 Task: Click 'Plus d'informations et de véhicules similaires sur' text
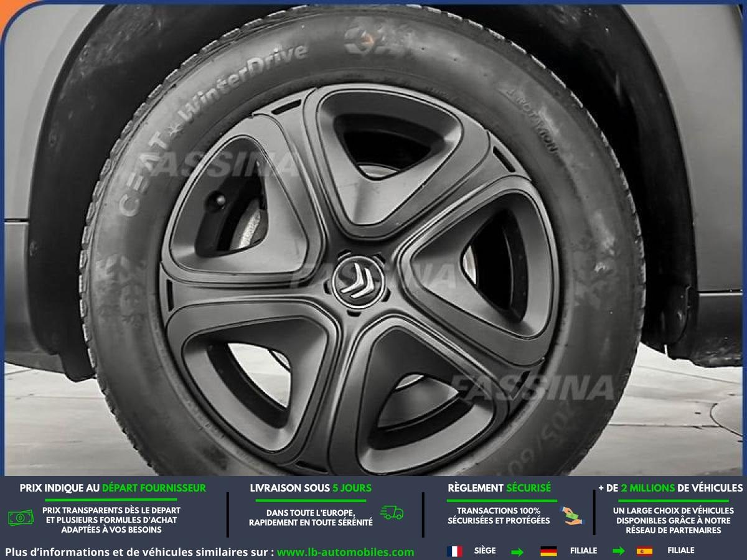(140, 552)
